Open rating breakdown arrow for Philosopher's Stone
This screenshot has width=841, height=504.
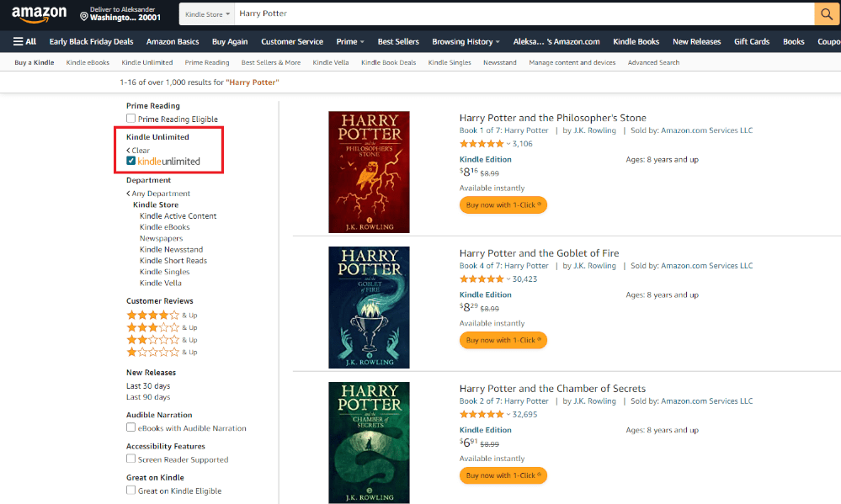(x=508, y=144)
